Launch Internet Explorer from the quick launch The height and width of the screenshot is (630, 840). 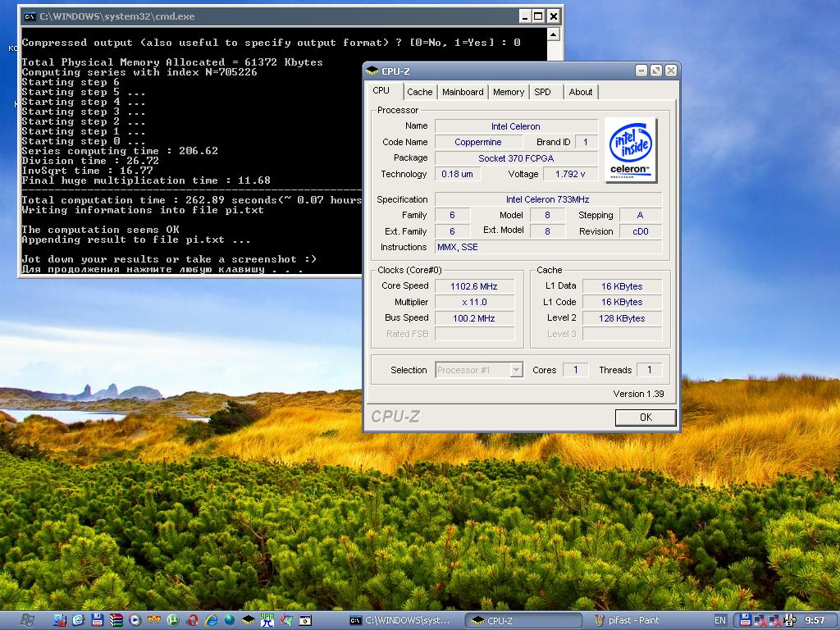211,620
